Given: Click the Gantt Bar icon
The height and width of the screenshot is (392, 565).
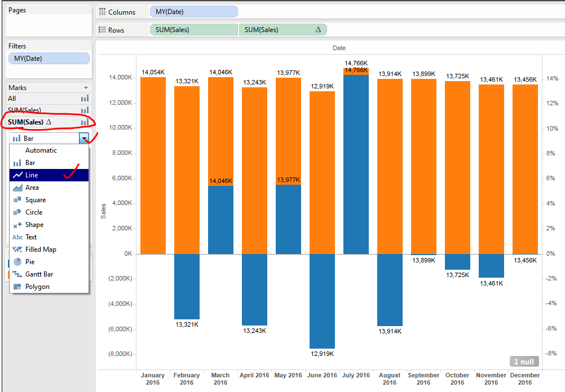Looking at the screenshot, I should (x=17, y=274).
